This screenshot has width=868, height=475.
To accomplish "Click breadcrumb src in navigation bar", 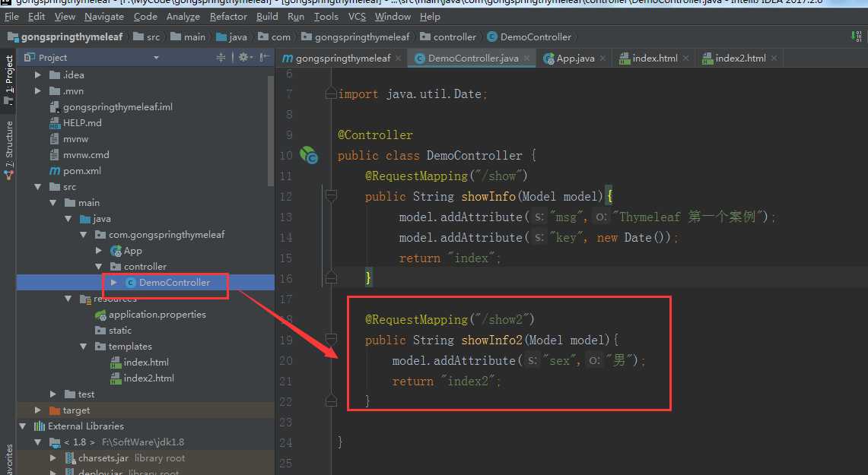I will pos(154,37).
